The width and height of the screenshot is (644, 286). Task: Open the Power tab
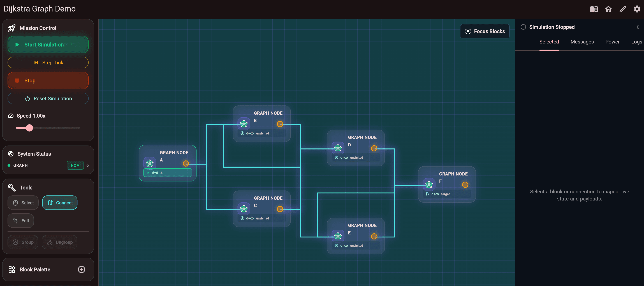point(612,42)
